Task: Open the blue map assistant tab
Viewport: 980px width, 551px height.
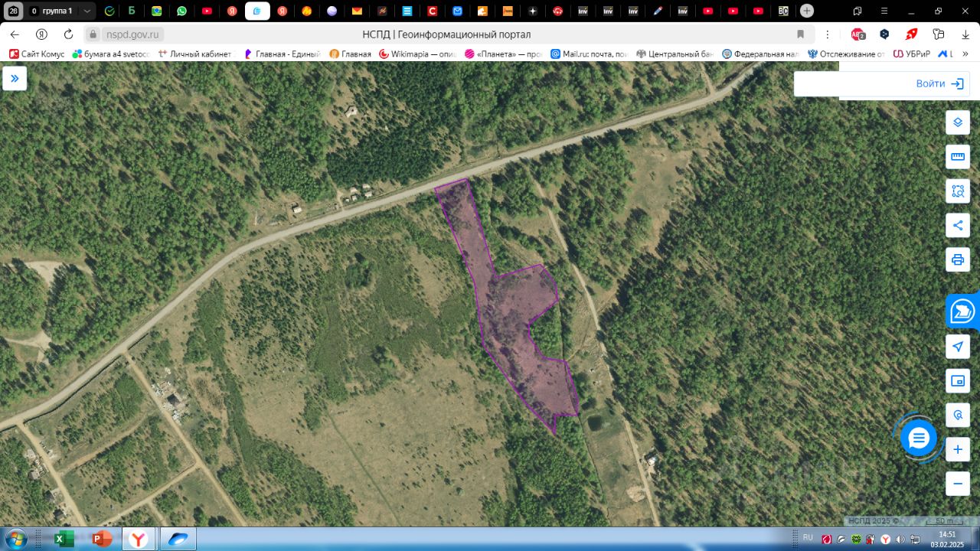Action: point(962,311)
